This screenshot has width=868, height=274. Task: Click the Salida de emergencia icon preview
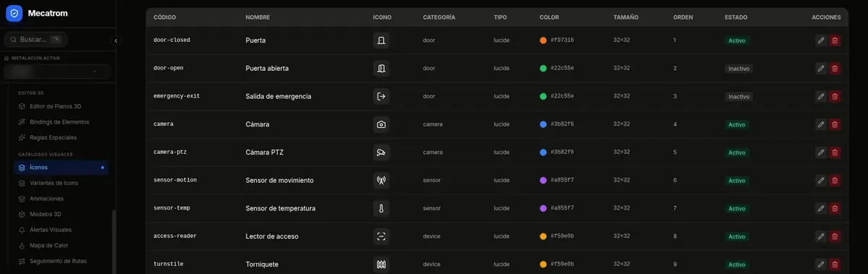(x=381, y=96)
